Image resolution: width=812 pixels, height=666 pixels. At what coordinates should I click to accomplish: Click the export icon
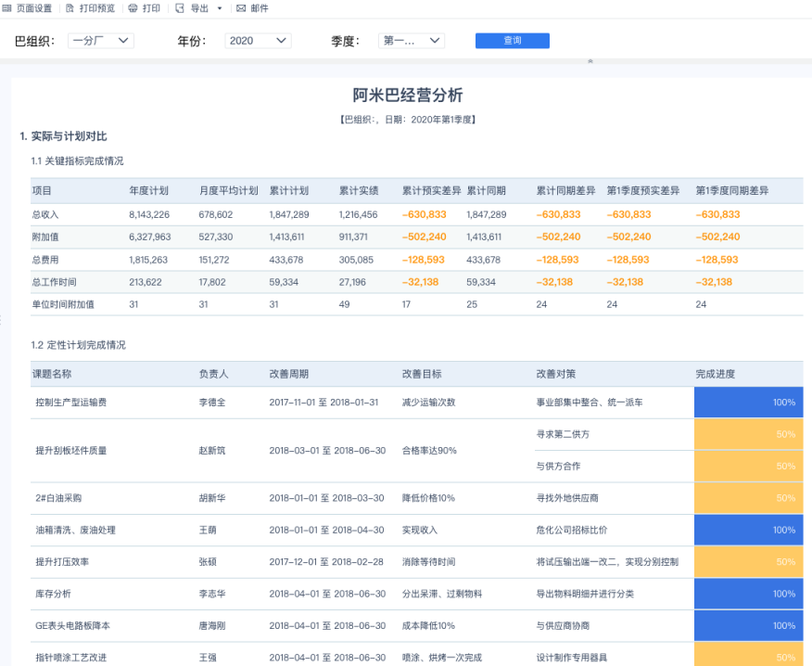[x=180, y=8]
